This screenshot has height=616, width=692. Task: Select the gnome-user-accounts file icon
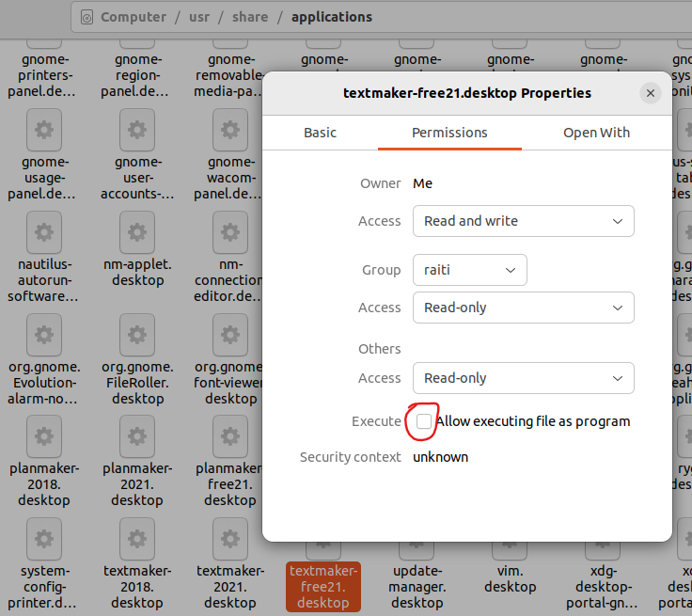coord(137,130)
